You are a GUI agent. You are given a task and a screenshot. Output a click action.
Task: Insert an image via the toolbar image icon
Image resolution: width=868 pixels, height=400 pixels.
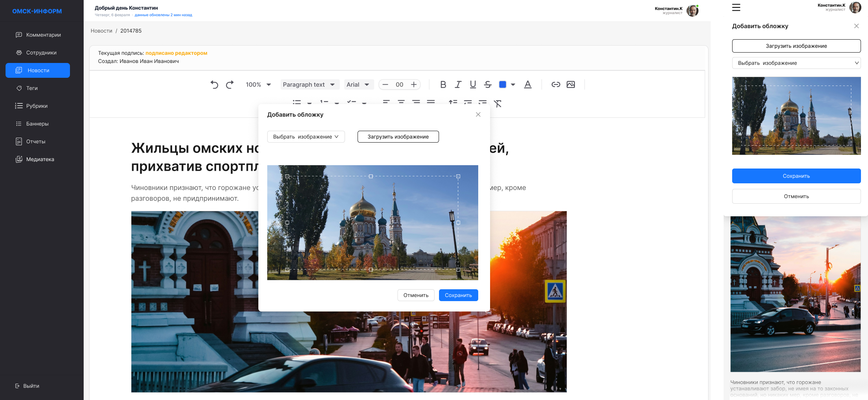571,84
